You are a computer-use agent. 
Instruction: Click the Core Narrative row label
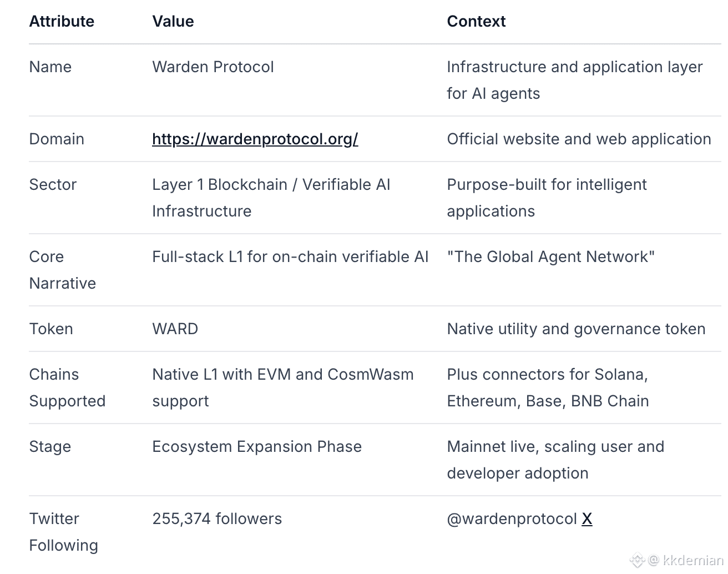(62, 270)
